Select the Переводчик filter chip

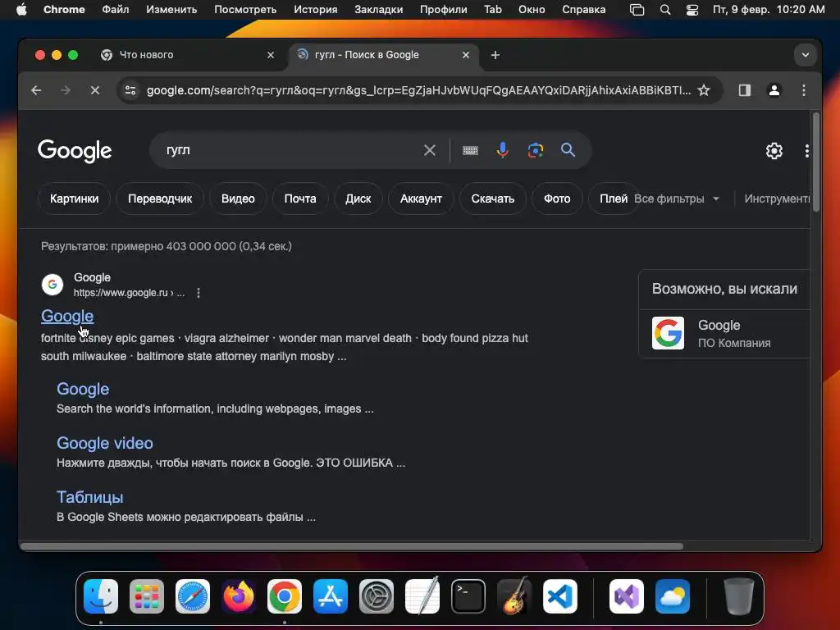point(160,199)
